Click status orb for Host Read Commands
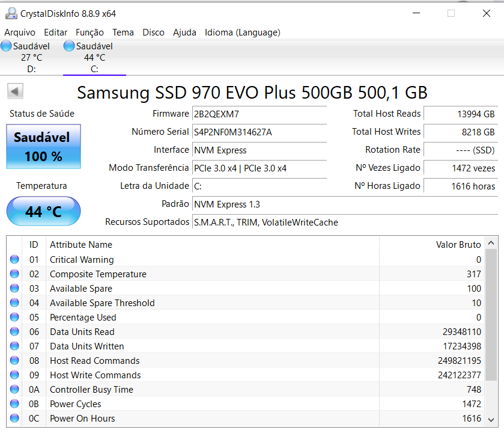The height and width of the screenshot is (433, 504). pyautogui.click(x=14, y=361)
